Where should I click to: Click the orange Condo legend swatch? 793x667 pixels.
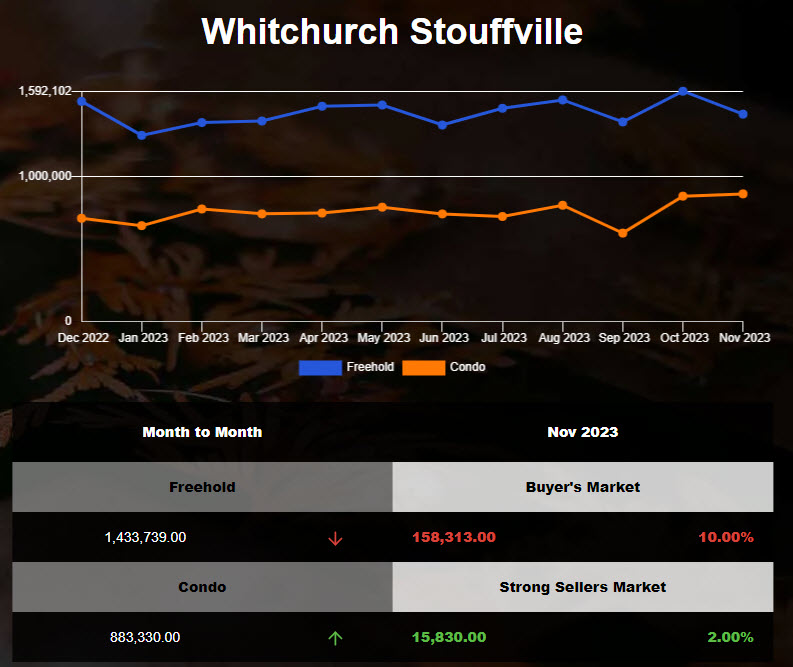pyautogui.click(x=423, y=367)
